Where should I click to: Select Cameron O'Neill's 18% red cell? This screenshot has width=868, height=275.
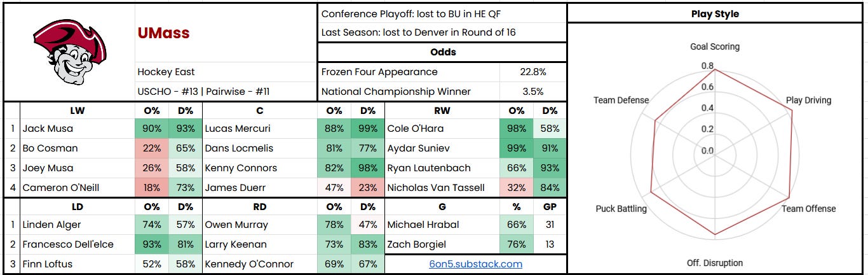click(x=152, y=188)
